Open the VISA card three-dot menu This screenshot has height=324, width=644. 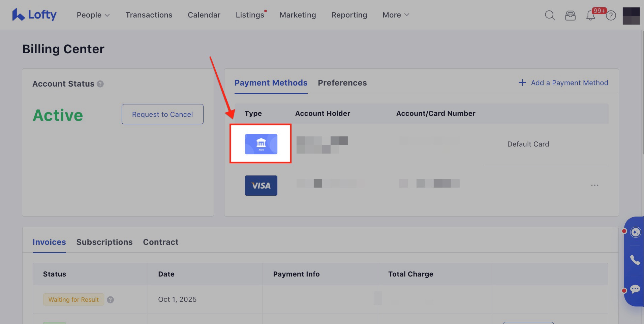(x=594, y=185)
